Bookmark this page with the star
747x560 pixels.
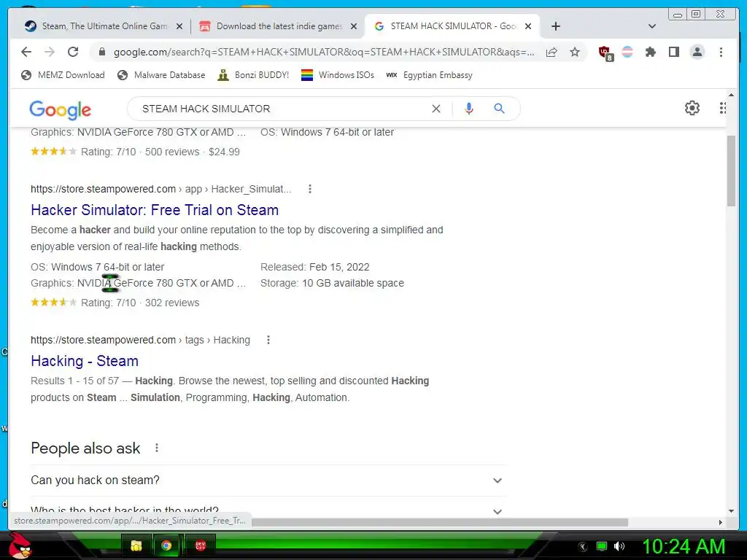coord(575,52)
